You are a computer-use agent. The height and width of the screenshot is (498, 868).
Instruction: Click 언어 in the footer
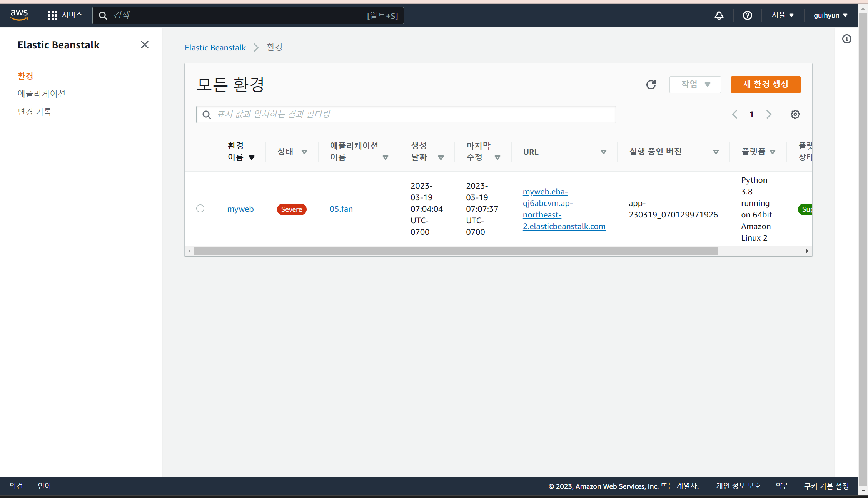[x=44, y=486]
